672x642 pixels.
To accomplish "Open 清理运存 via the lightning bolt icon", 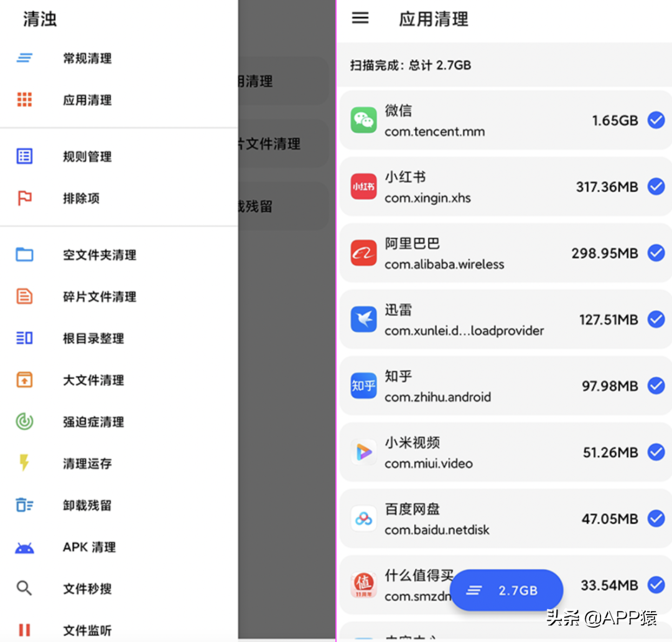I will [x=24, y=463].
